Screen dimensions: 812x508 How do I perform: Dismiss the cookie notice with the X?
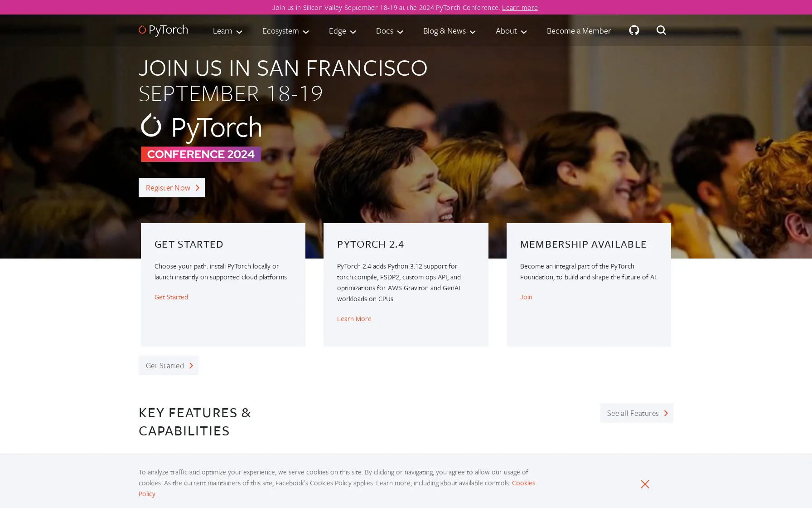click(645, 484)
